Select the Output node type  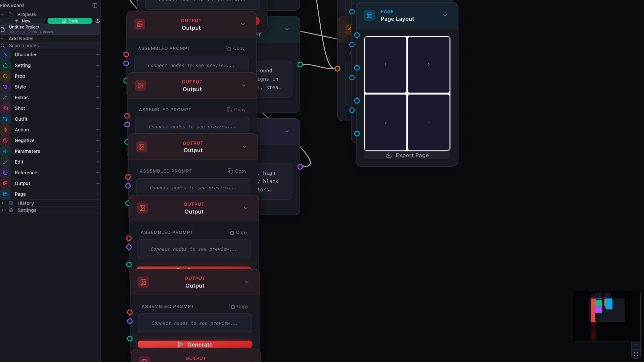tap(50, 183)
